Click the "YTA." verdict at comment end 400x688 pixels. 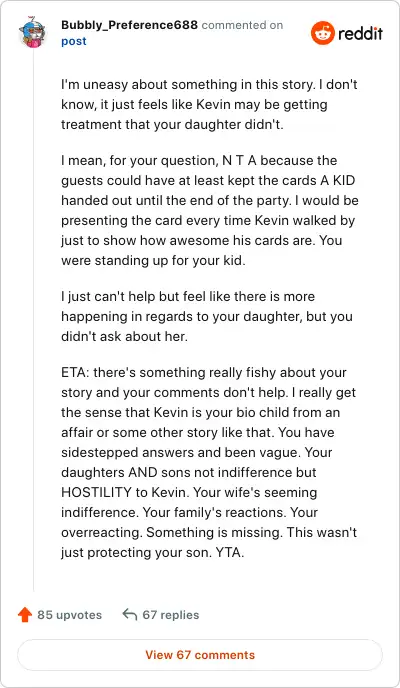pyautogui.click(x=229, y=552)
